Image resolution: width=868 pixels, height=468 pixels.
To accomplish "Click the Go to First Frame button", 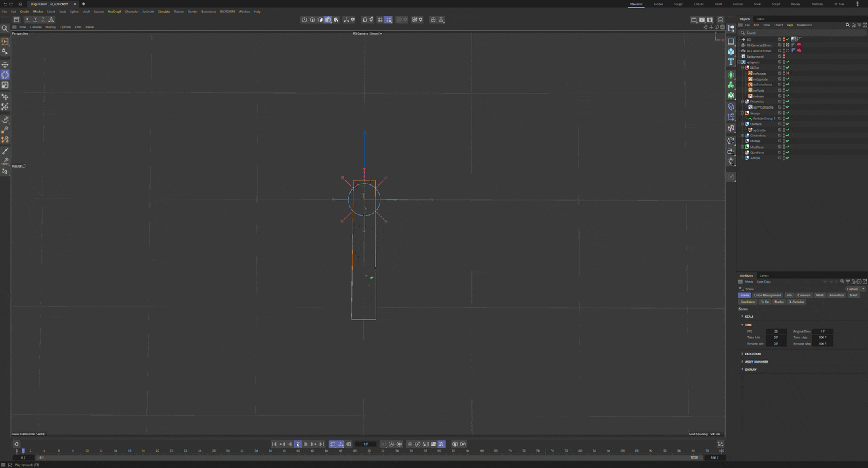I will point(274,444).
